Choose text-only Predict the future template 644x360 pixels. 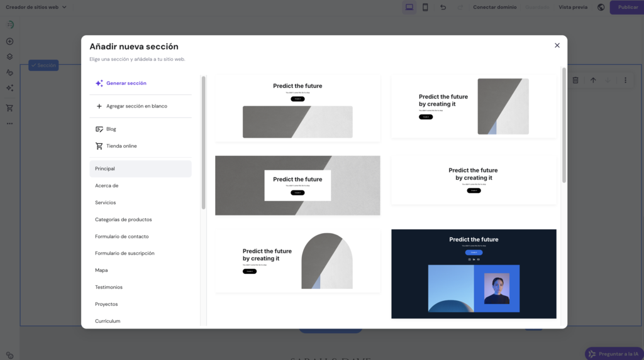click(x=474, y=180)
